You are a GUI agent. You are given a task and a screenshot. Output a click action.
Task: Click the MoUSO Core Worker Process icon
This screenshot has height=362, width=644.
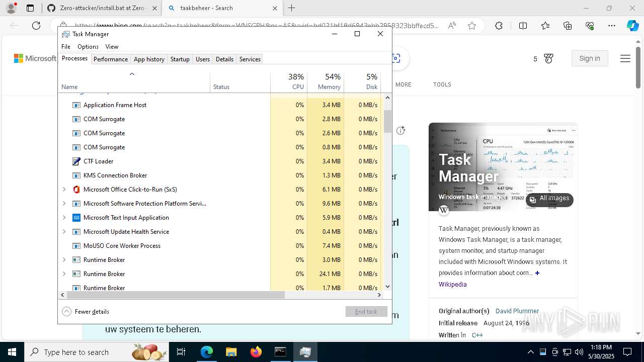click(76, 246)
